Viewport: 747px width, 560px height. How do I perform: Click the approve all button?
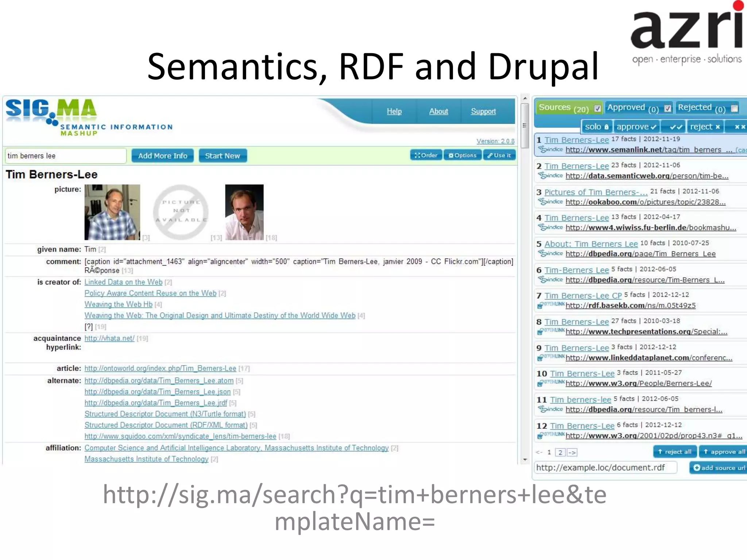coord(723,452)
